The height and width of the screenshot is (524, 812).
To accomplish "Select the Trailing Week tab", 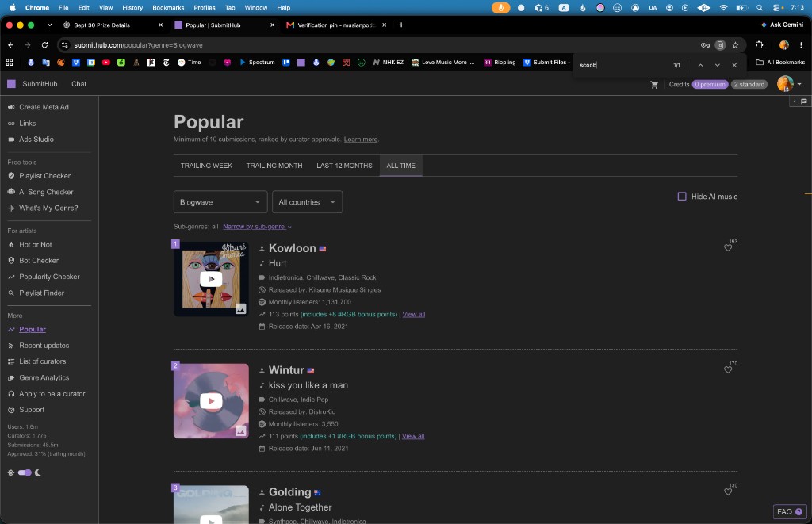I will 206,166.
